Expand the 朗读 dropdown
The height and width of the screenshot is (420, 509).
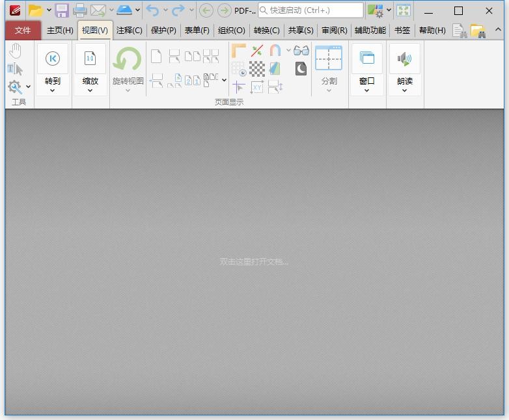click(404, 91)
